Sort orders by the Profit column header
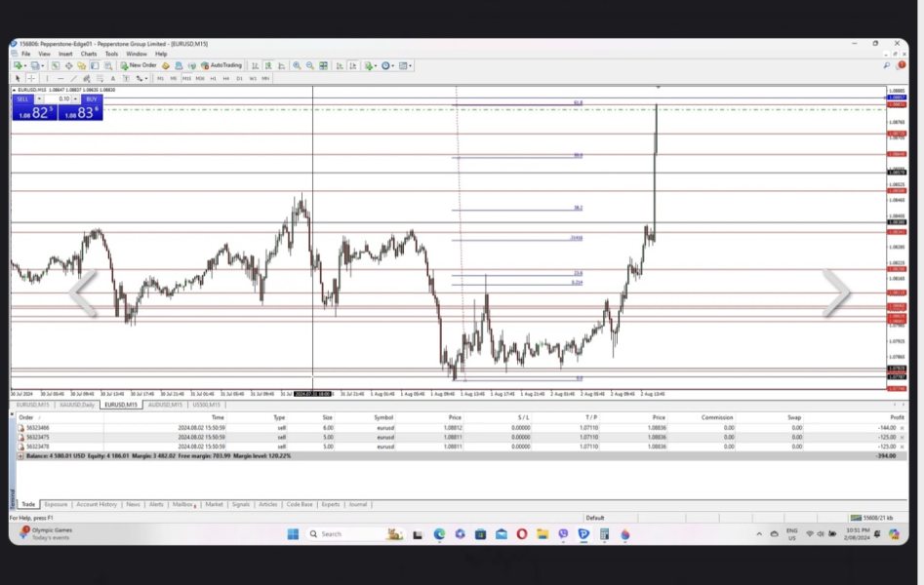 click(897, 417)
